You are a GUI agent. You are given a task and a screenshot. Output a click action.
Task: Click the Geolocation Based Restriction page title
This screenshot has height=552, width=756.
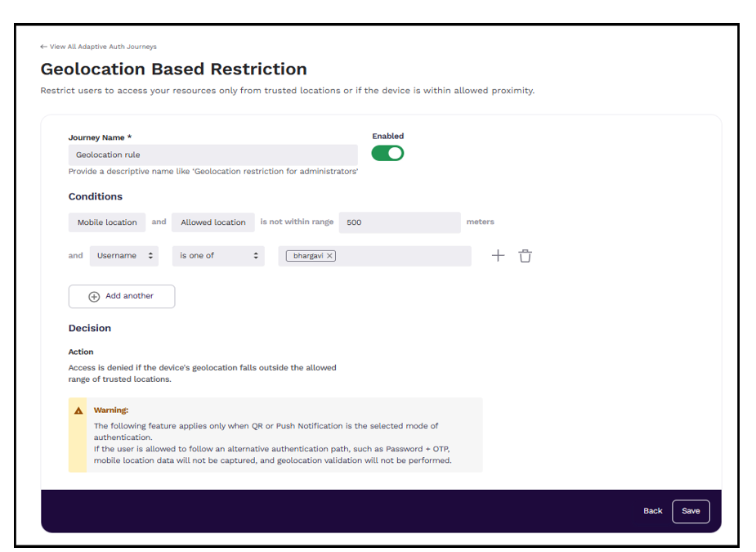[173, 70]
